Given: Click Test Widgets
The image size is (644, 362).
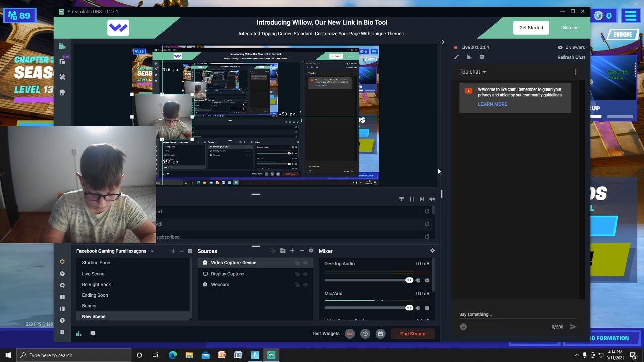Looking at the screenshot, I should click(x=326, y=334).
